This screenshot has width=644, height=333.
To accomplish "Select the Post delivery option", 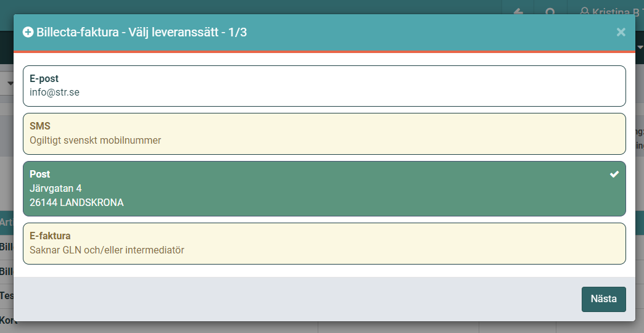I will (324, 189).
